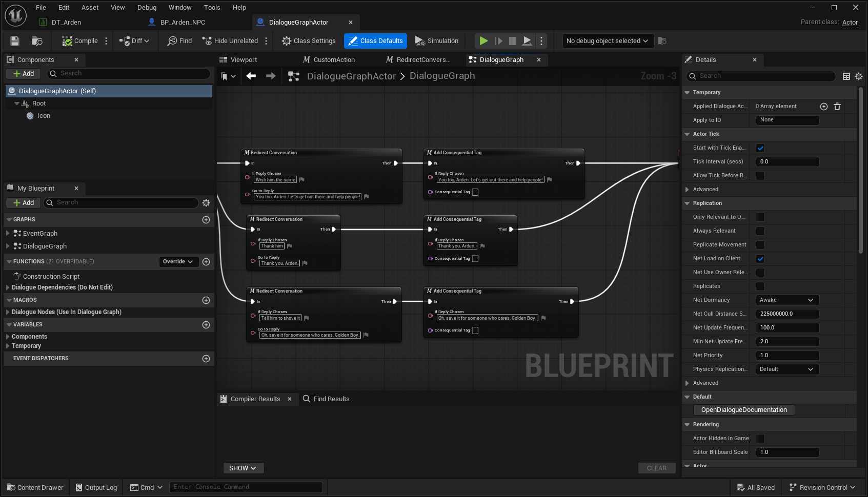Add element to Applied Dialogue array

coord(824,107)
